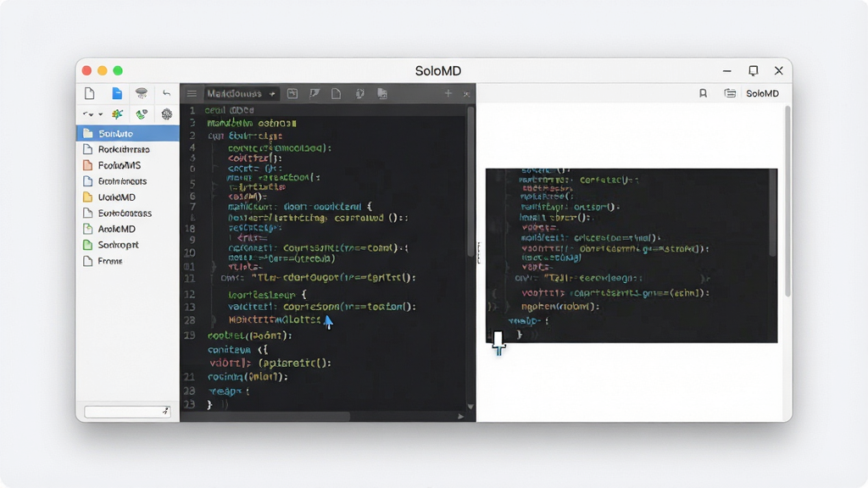Select the highlighted folder row in the sidebar
This screenshot has width=868, height=488.
pos(128,133)
